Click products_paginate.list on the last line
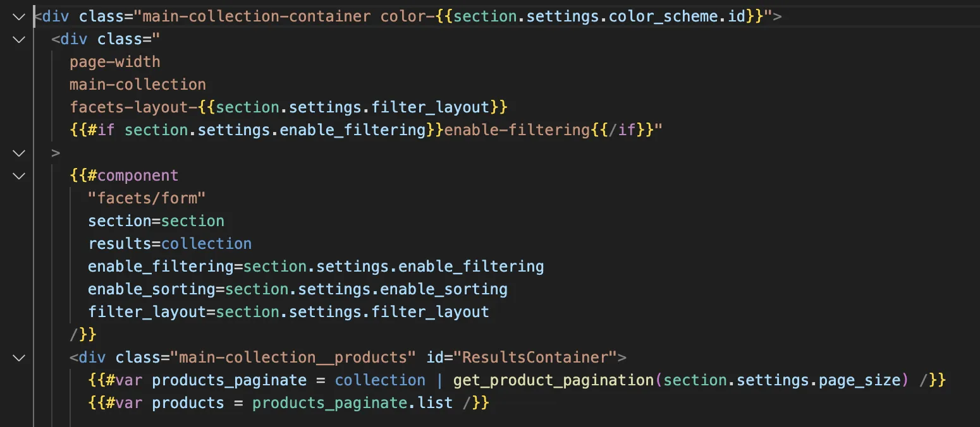Viewport: 980px width, 427px height. point(352,403)
